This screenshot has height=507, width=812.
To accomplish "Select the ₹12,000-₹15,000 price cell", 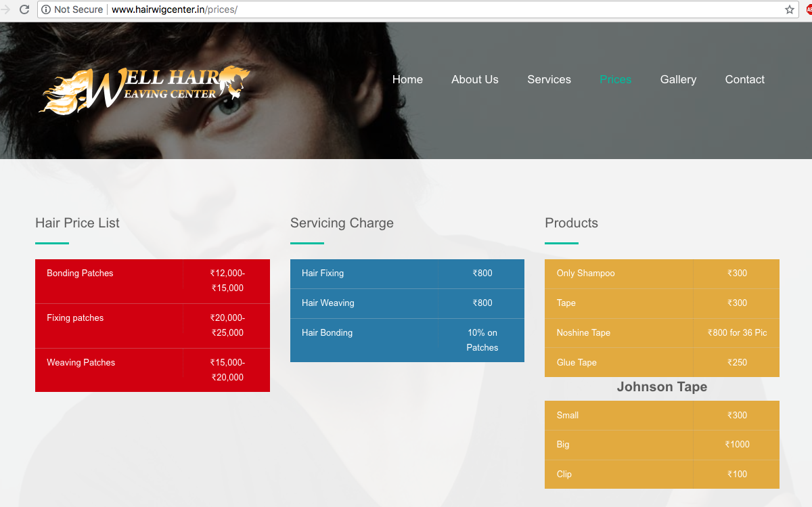I will (x=227, y=281).
